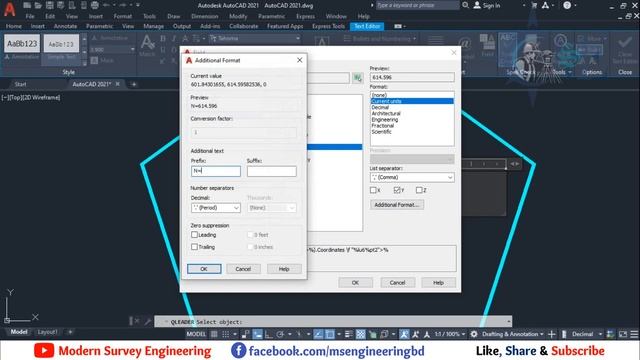Screen dimensions: 640x360
Task: Open the Tahoma font dropdown in ribbon
Action: coord(255,38)
